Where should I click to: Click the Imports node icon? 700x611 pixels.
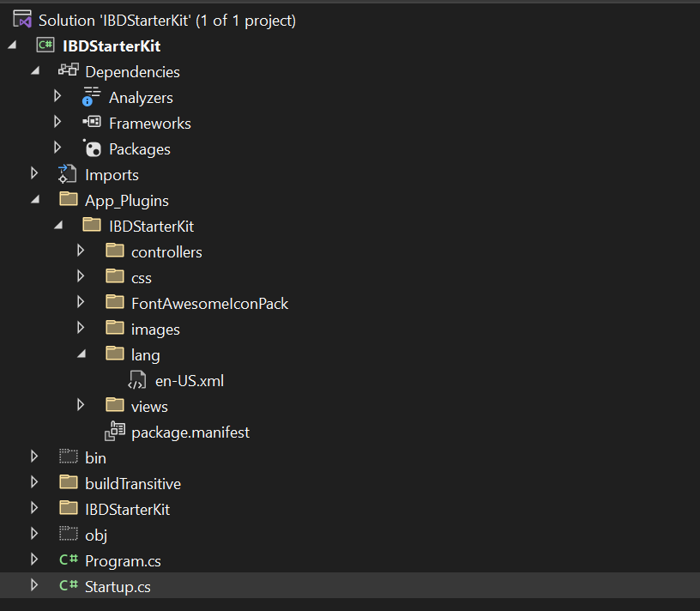point(67,174)
